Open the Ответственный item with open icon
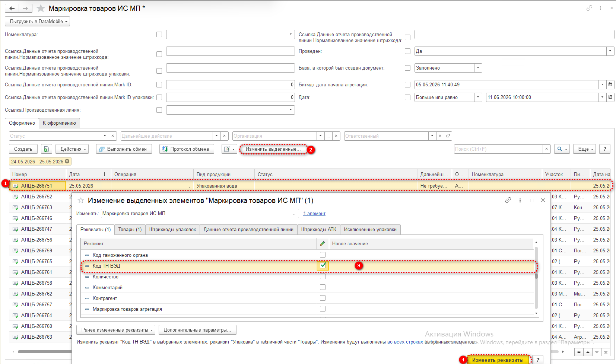This screenshot has width=616, height=364. (x=448, y=136)
